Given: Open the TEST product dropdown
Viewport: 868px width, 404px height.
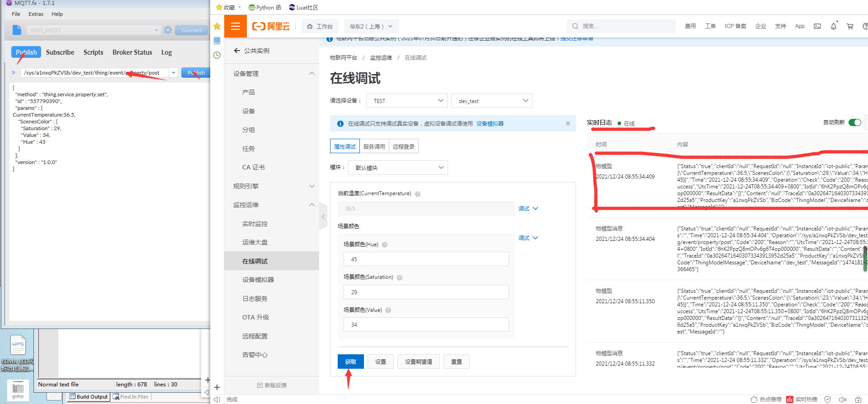Looking at the screenshot, I should pyautogui.click(x=407, y=101).
